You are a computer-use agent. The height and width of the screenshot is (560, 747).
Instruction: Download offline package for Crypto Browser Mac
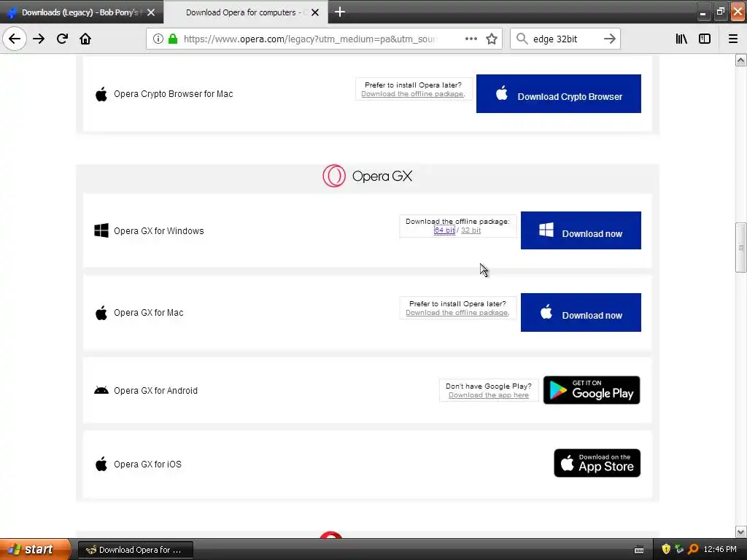click(x=413, y=94)
